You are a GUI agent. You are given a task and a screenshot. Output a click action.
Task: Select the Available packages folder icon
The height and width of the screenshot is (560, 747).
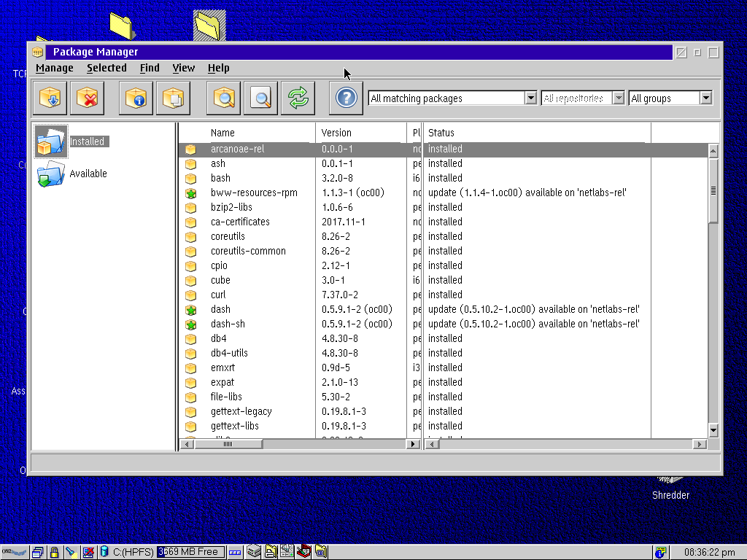pos(51,174)
